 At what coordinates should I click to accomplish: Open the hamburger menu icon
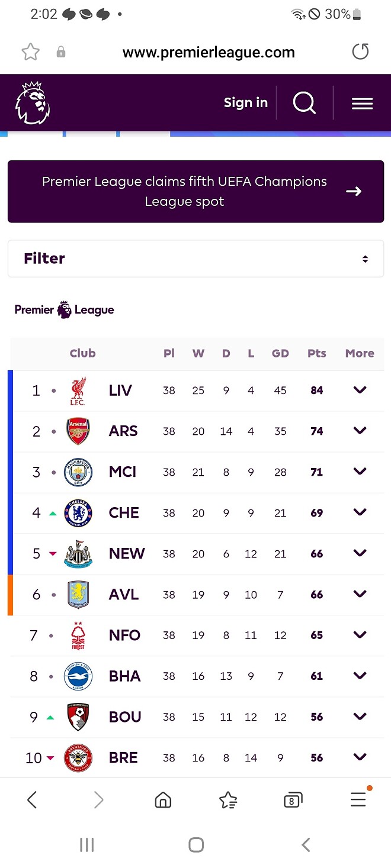[362, 103]
